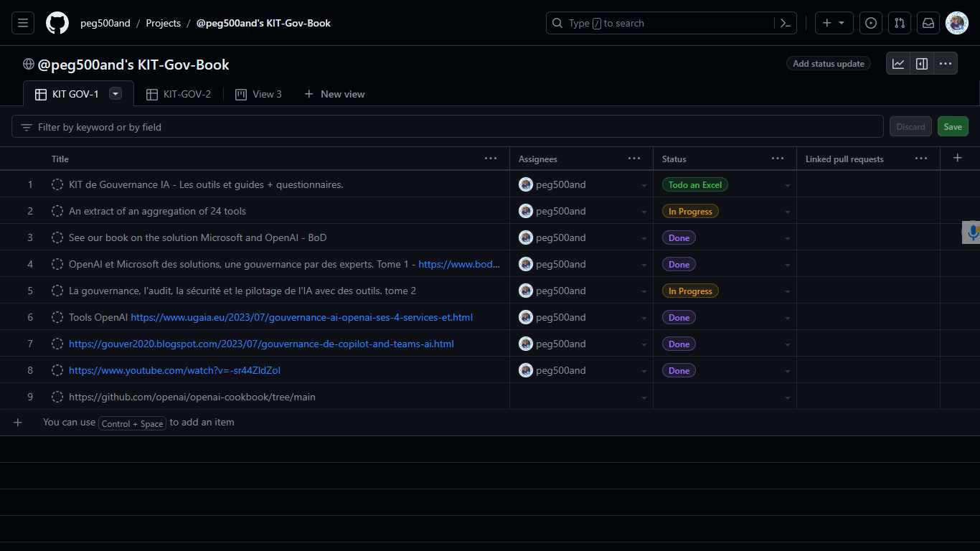The width and height of the screenshot is (980, 551).
Task: Open the command palette icon
Action: coord(786,23)
